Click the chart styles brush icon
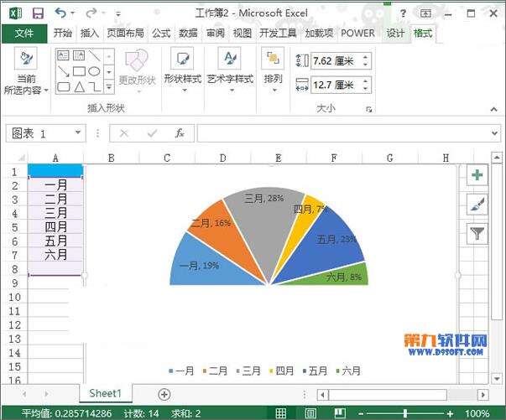 [477, 204]
